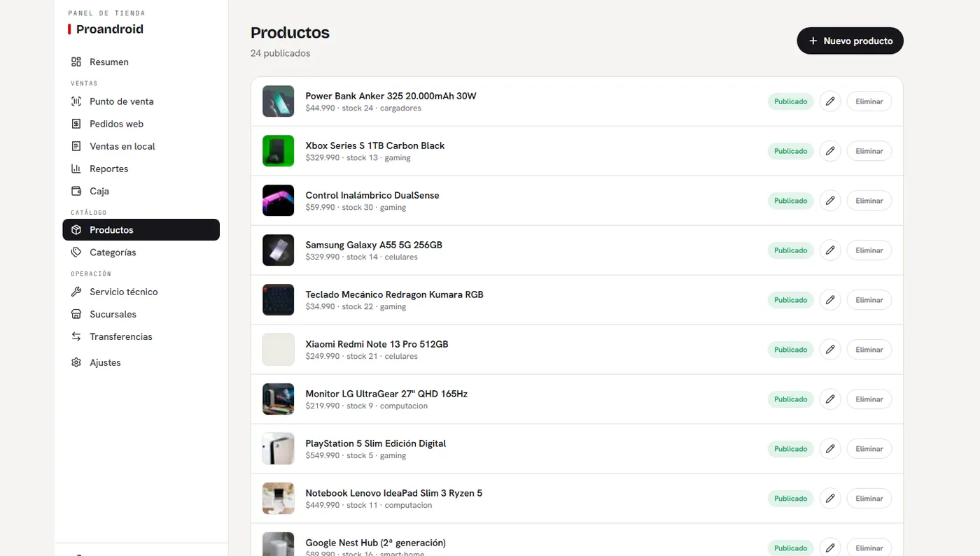980x556 pixels.
Task: Edit Samsung Galaxy A55 with pencil icon
Action: (830, 250)
